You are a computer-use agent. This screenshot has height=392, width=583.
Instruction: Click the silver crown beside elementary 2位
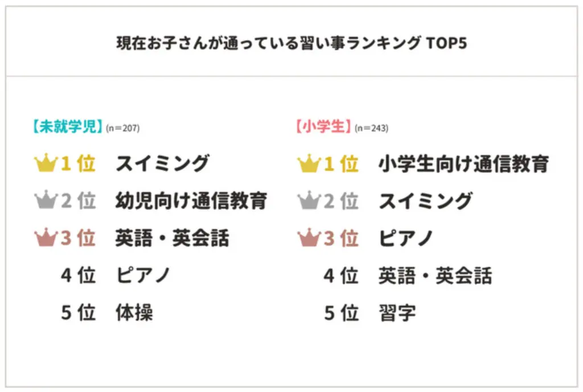[308, 201]
